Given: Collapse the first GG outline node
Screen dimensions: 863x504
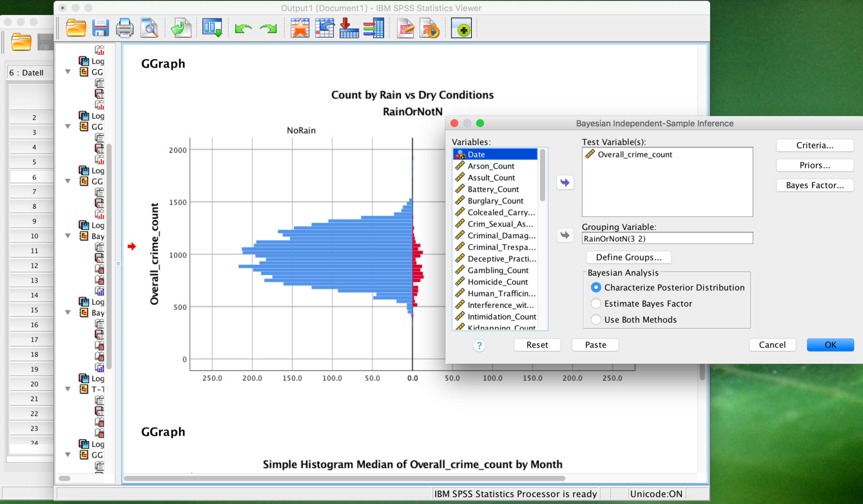Looking at the screenshot, I should tap(68, 72).
